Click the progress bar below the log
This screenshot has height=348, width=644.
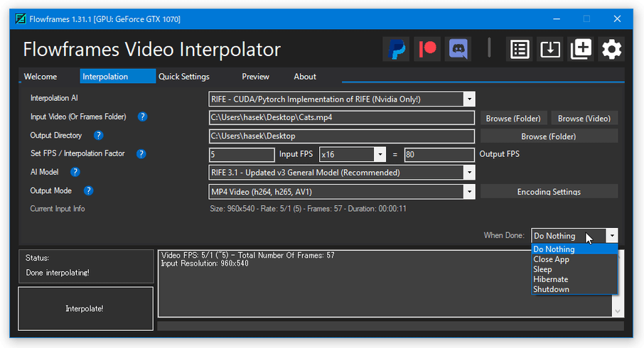390,326
